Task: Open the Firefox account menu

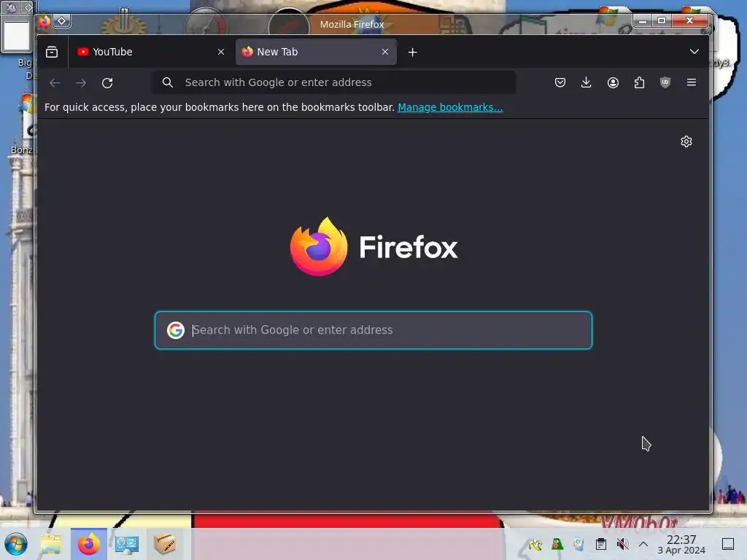Action: (x=613, y=82)
